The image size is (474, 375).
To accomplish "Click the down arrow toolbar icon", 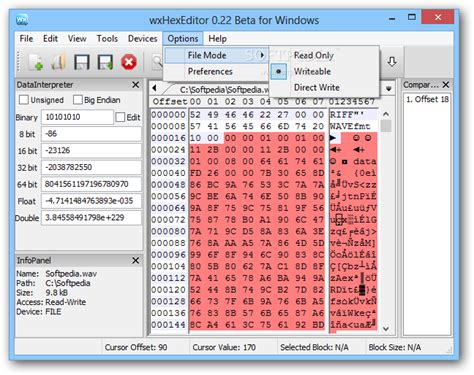I will [x=392, y=62].
